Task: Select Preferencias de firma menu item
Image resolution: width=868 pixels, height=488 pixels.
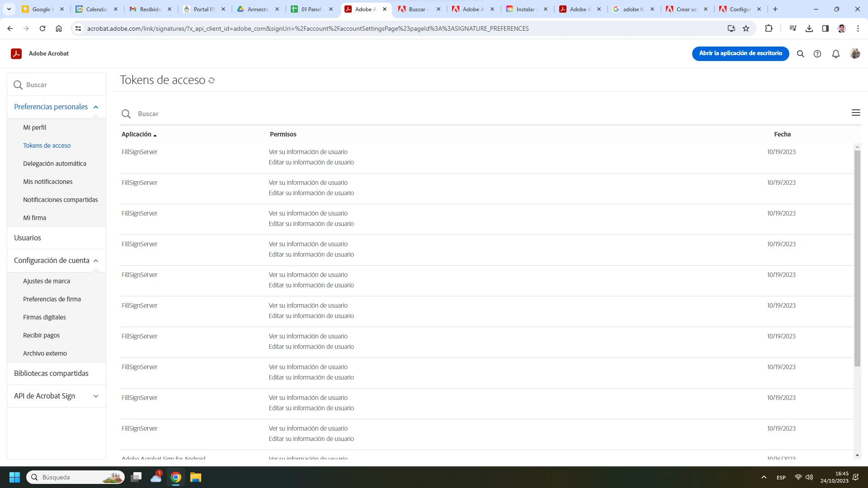Action: pyautogui.click(x=52, y=299)
